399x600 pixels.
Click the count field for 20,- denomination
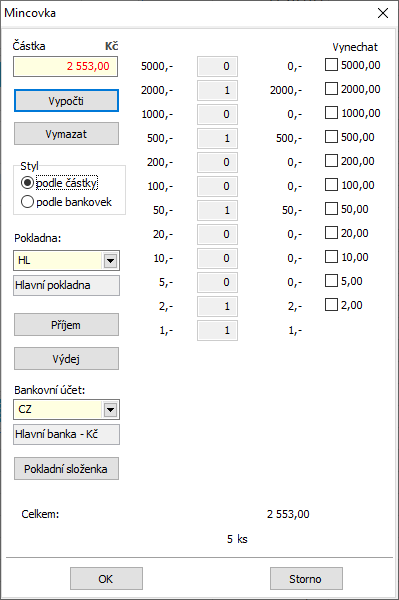[x=217, y=234]
